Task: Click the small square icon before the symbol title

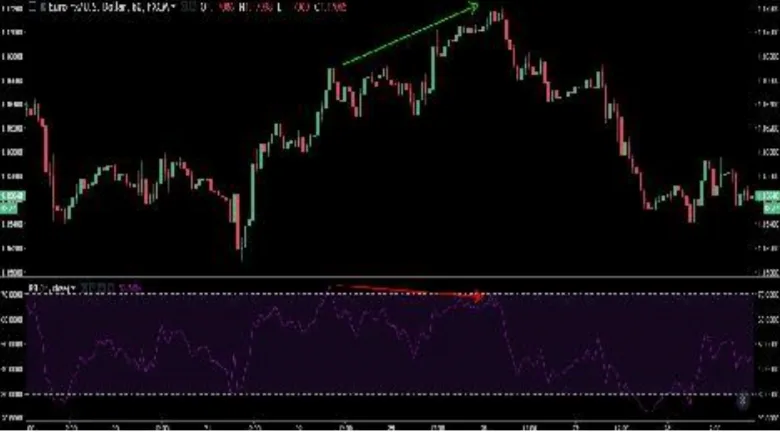Action: pyautogui.click(x=33, y=7)
